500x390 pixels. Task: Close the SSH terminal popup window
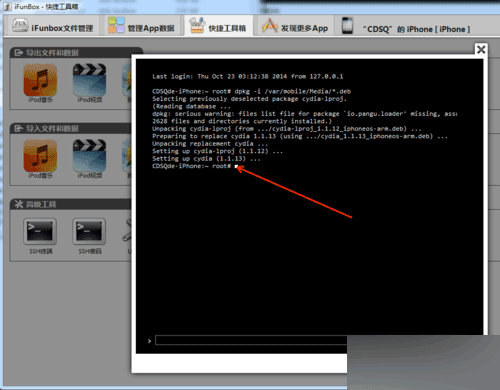tap(481, 50)
